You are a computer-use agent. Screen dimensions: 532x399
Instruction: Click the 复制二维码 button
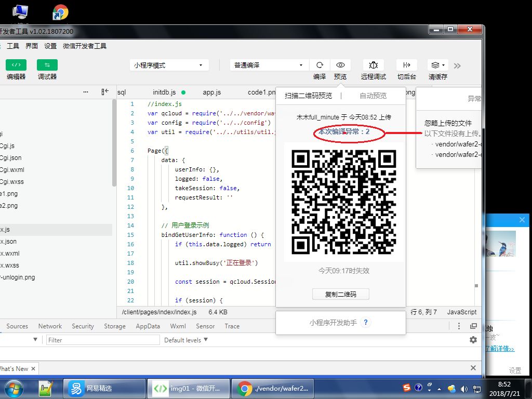[x=341, y=294]
